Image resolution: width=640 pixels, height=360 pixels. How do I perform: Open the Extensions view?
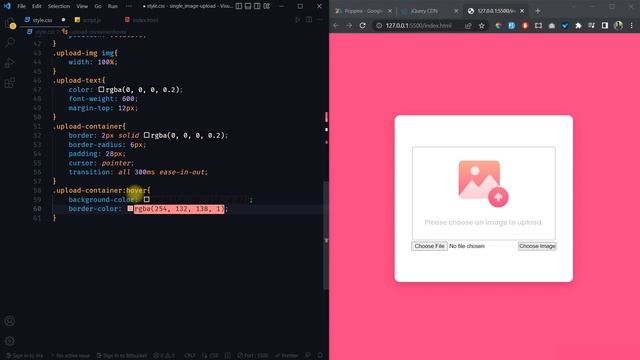point(10,83)
